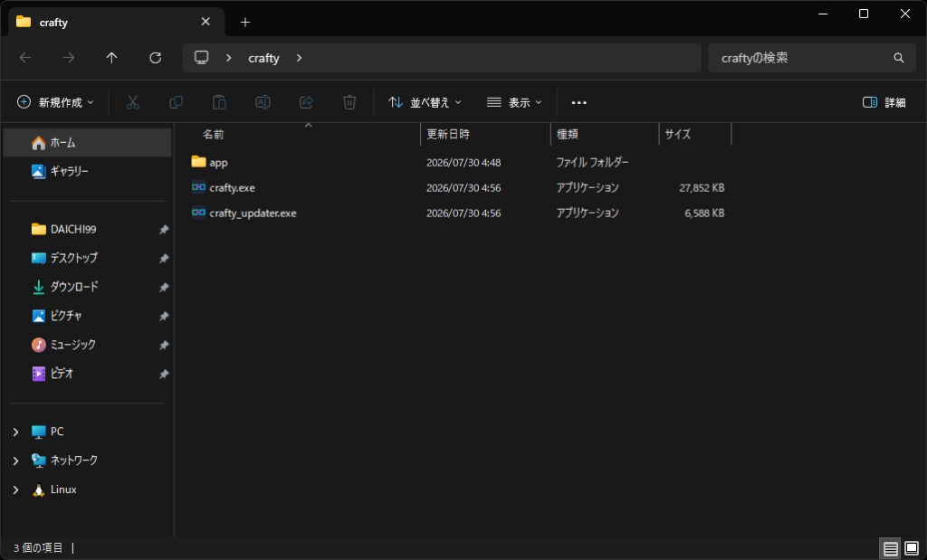This screenshot has width=927, height=560.
Task: Click the Delete trash can icon
Action: click(x=349, y=102)
